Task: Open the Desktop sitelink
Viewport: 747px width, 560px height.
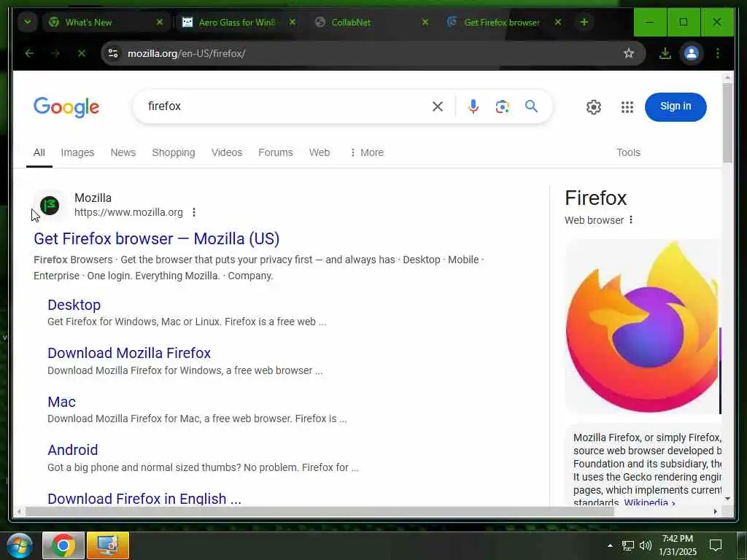Action: coord(74,305)
